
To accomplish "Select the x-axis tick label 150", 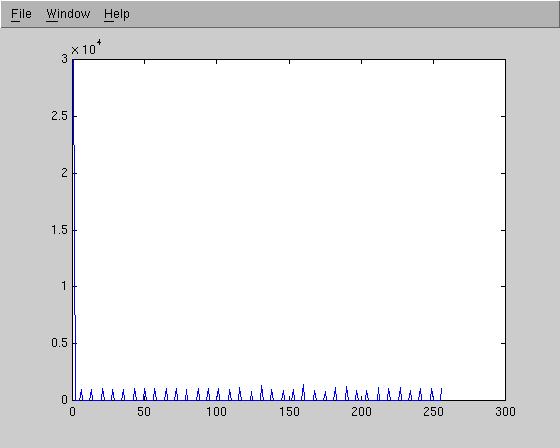I will 289,412.
